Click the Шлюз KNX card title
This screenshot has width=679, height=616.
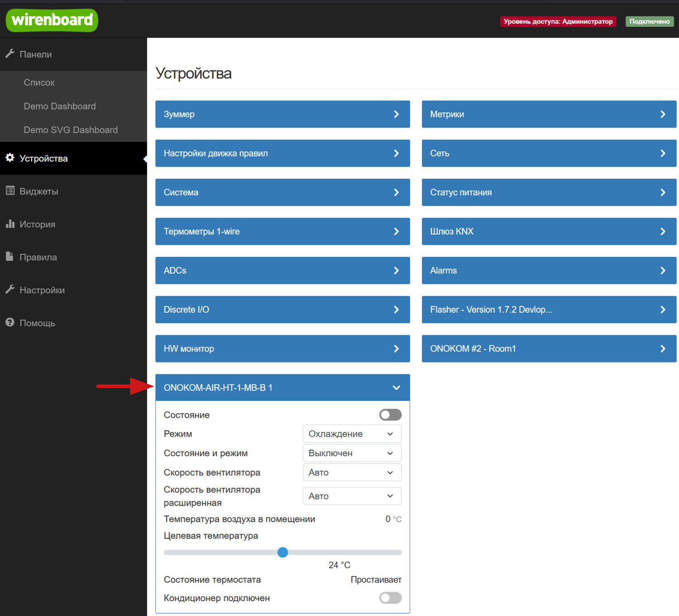pos(452,231)
